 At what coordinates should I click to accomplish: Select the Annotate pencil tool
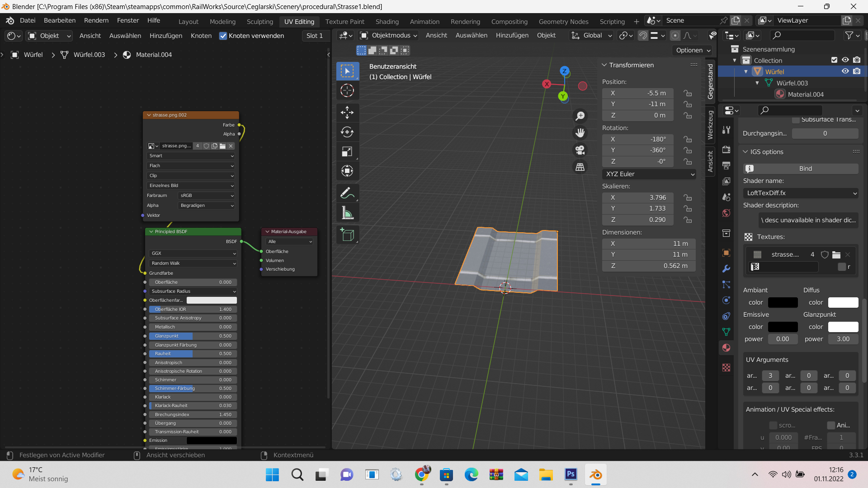(347, 193)
